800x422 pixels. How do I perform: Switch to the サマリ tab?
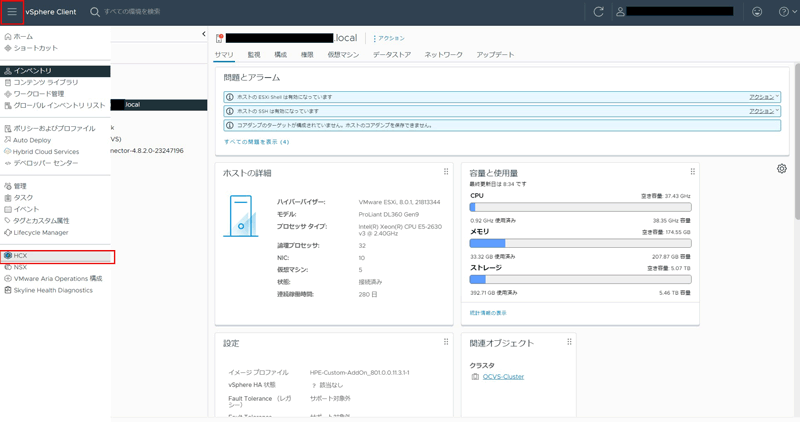[224, 55]
